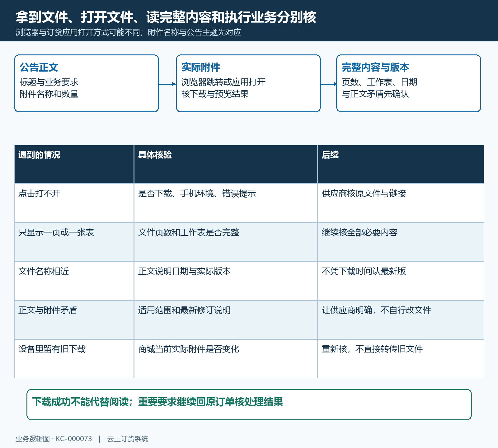Click the cell 正文说明日期与实际版本
The height and width of the screenshot is (448, 498).
[x=226, y=281]
